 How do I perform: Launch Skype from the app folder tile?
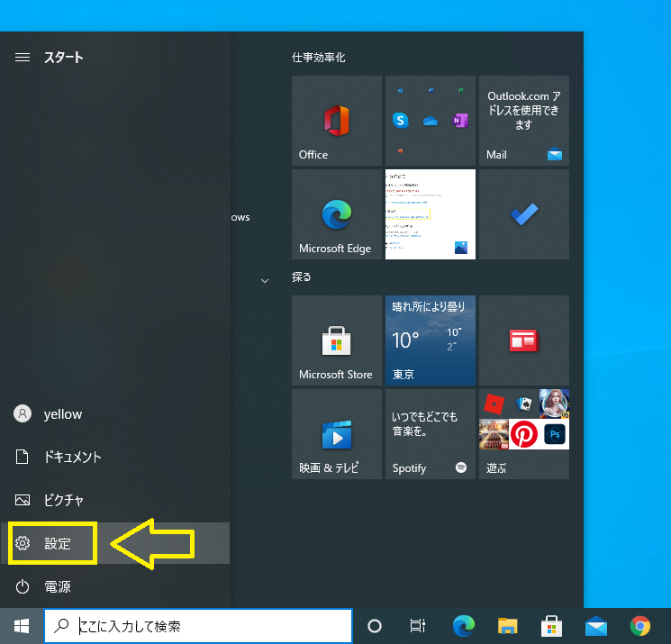coord(401,121)
